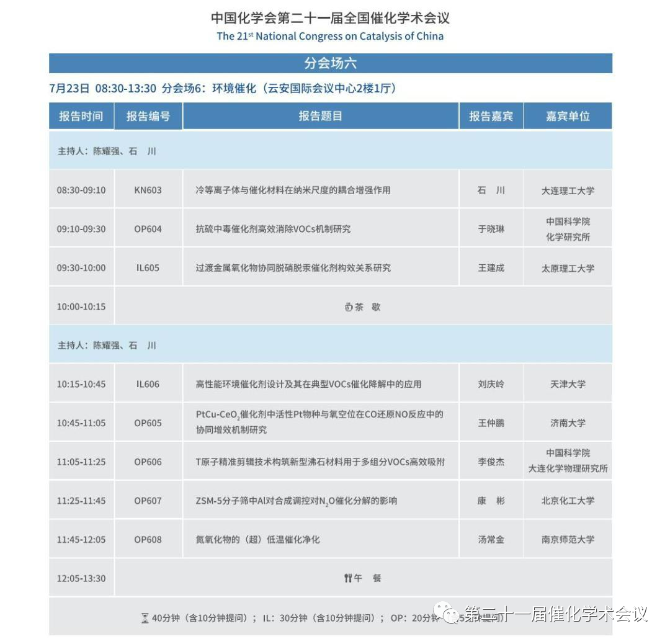This screenshot has height=644, width=670.
Task: Click the speaker name 李俊杰
Action: (x=491, y=462)
